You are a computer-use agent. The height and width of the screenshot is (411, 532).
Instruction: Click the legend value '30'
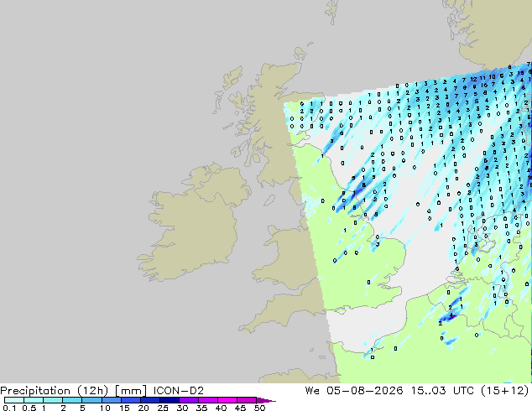[182, 408]
